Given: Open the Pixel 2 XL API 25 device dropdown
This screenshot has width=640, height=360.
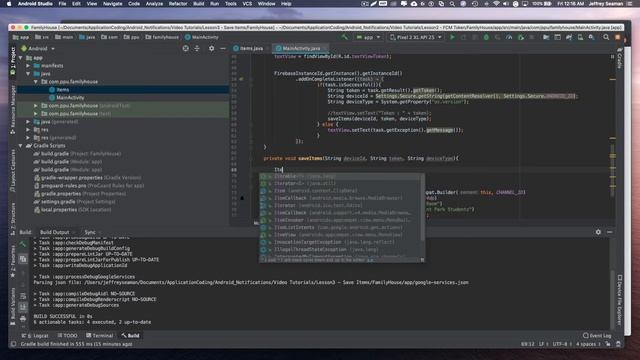Looking at the screenshot, I should [415, 37].
